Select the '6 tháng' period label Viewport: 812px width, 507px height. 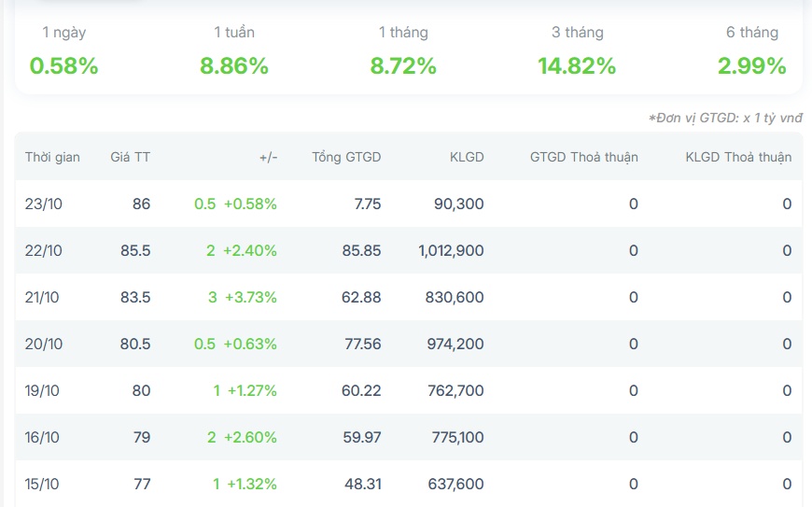(x=752, y=33)
